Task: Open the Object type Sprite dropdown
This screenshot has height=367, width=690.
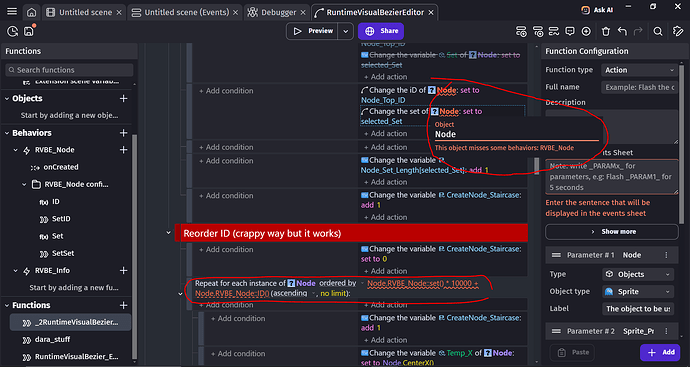Action: click(639, 291)
